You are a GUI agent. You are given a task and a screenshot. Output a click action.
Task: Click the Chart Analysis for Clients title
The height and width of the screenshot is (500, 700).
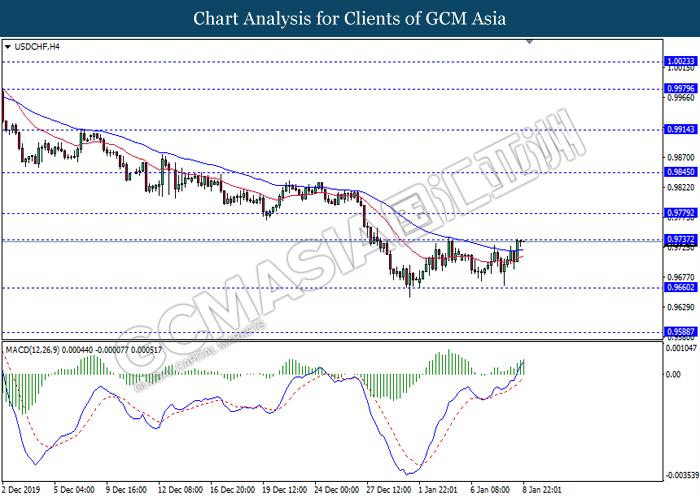tap(350, 18)
